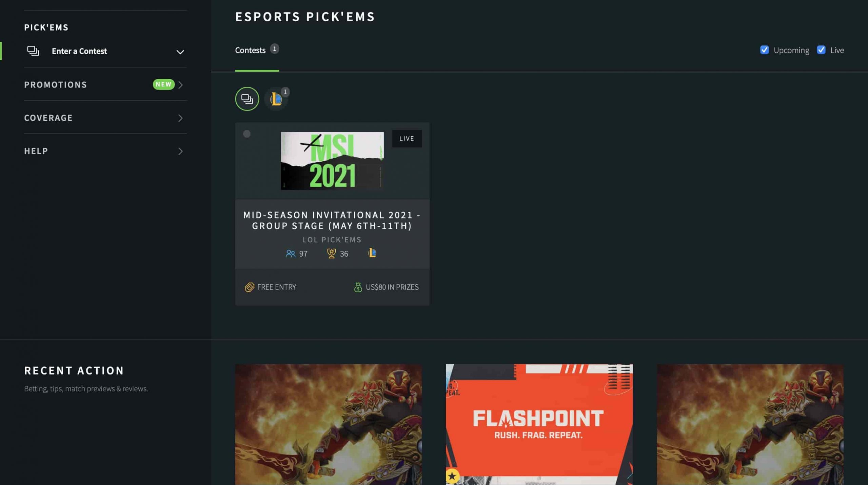Screen dimensions: 868x485
Task: Click the LoL game icon in contest card
Action: tap(372, 253)
